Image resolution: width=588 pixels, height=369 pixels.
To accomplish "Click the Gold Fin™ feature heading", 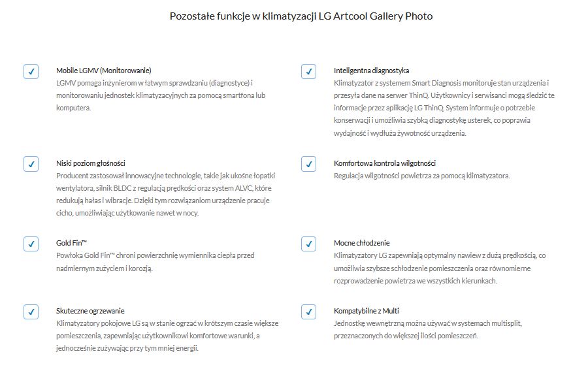I will (72, 242).
